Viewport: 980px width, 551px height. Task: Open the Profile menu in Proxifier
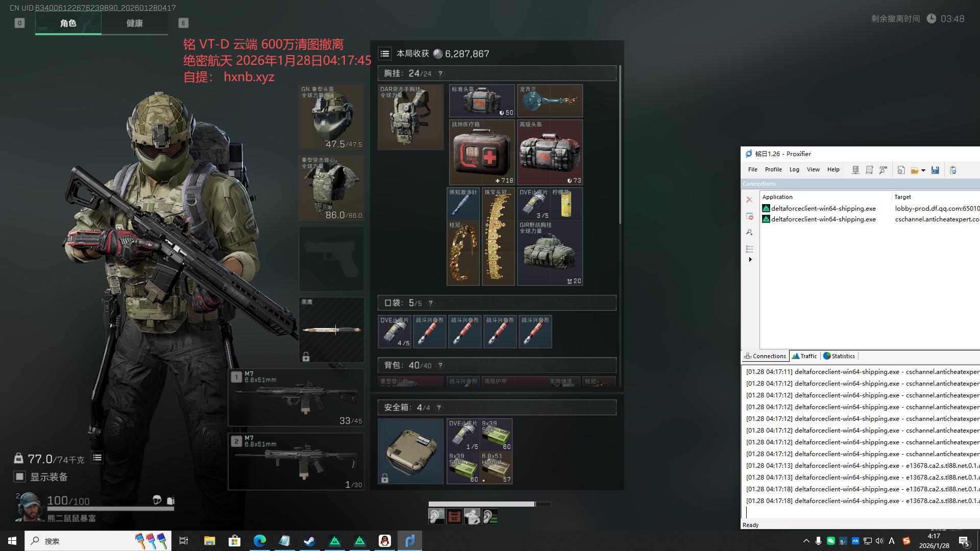[x=773, y=169]
